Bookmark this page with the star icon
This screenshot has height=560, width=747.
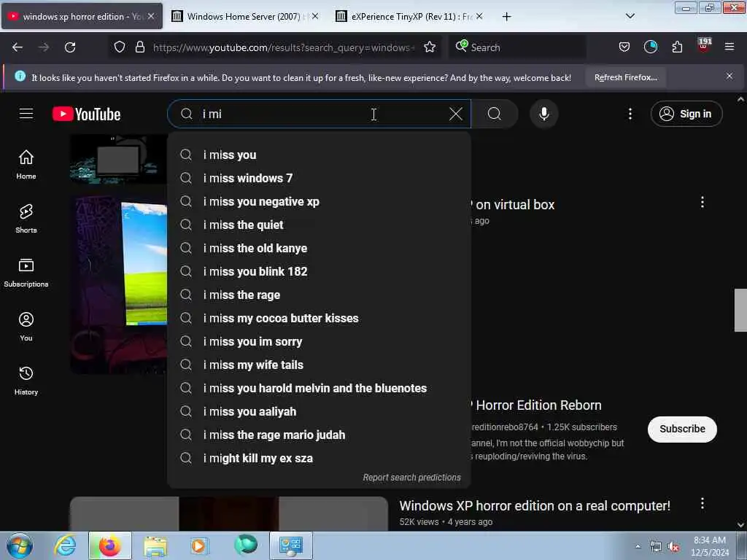click(x=430, y=47)
